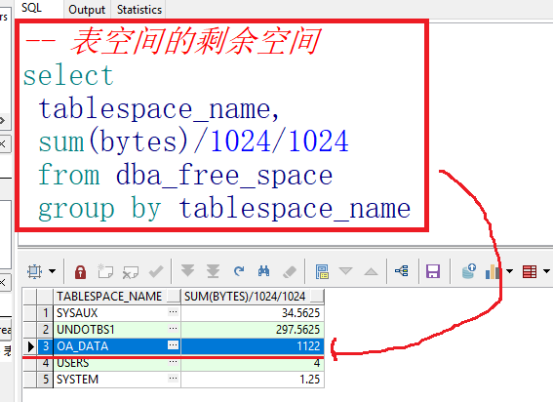
Task: Click the fetch last page icon
Action: 213,271
